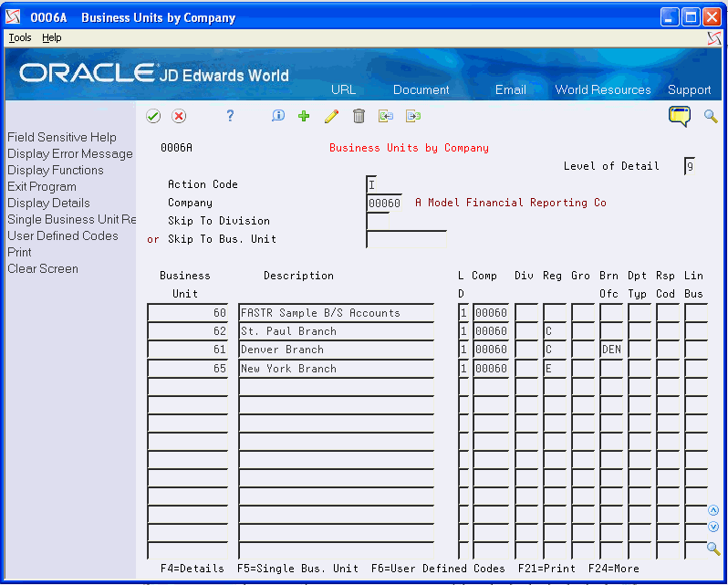The width and height of the screenshot is (728, 585).
Task: Click the next record toolbar icon
Action: coord(412,116)
